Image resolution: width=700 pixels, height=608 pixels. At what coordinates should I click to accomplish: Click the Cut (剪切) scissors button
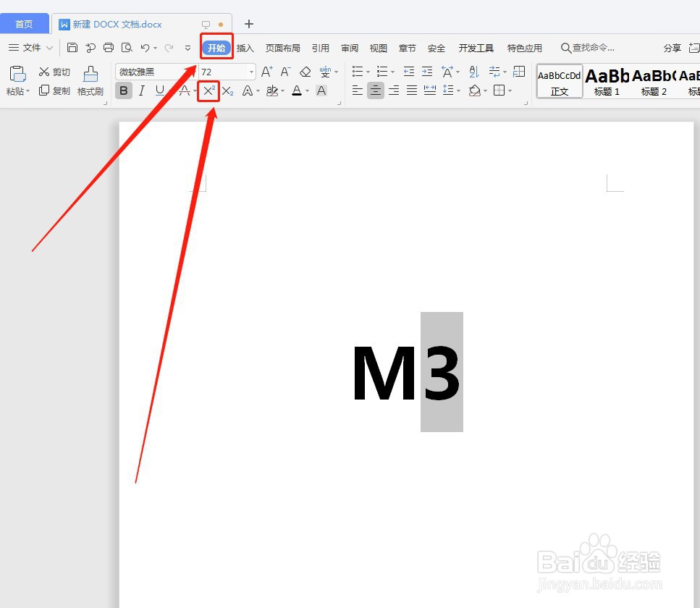pyautogui.click(x=54, y=72)
